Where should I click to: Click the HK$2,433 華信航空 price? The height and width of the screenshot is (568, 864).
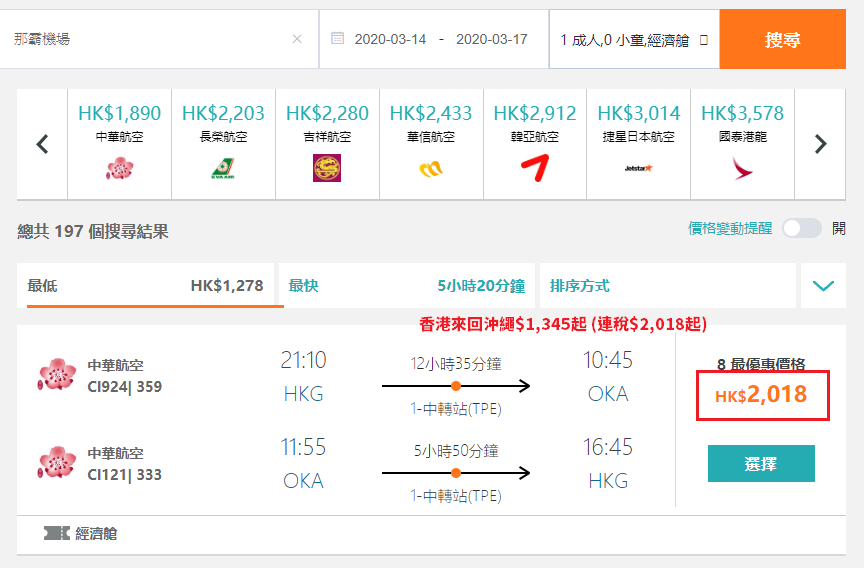point(431,113)
